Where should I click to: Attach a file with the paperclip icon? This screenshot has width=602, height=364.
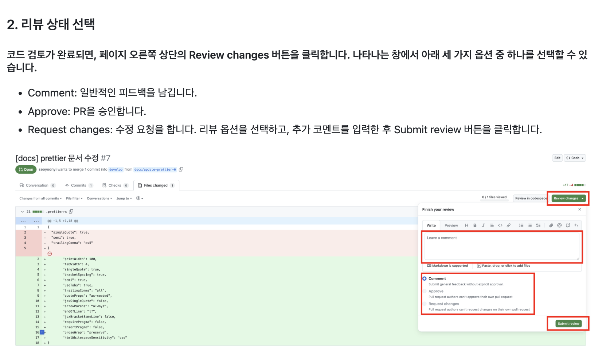[551, 226]
